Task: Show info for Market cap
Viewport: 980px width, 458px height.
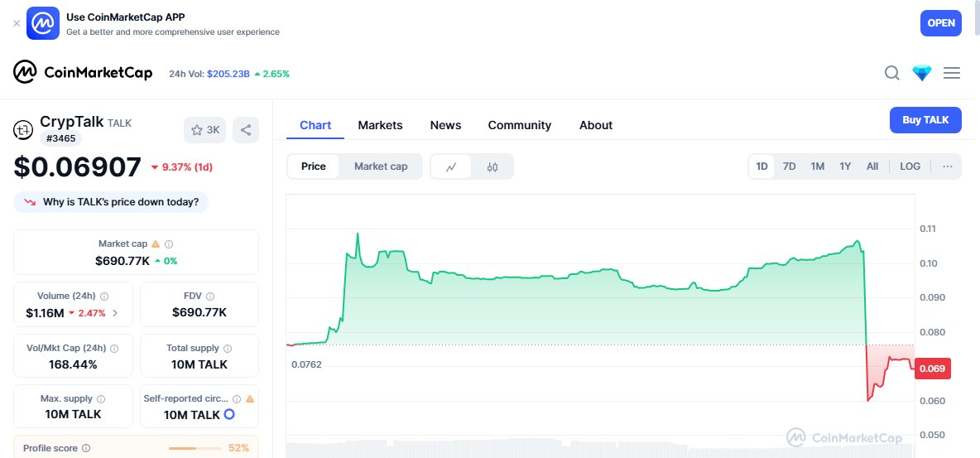Action: (x=169, y=244)
